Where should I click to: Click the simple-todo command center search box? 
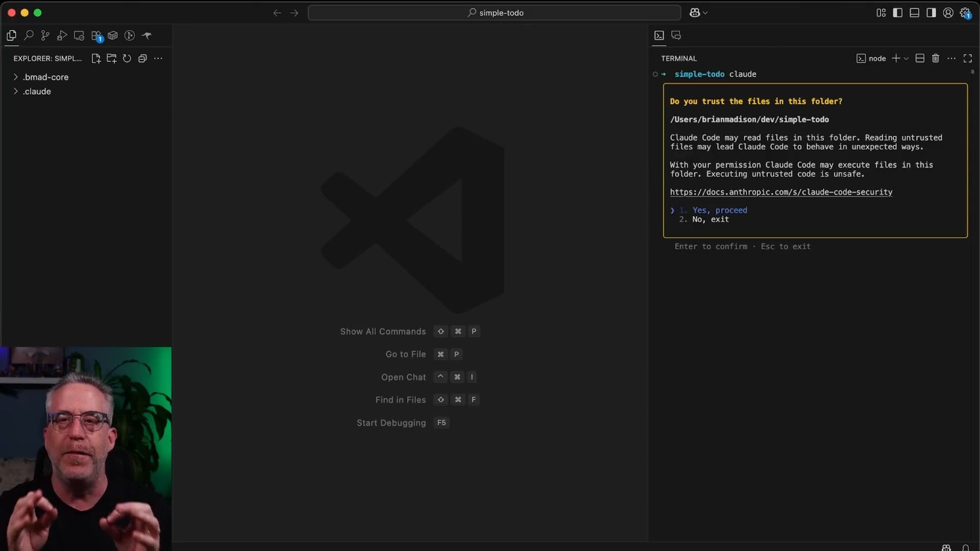[494, 13]
